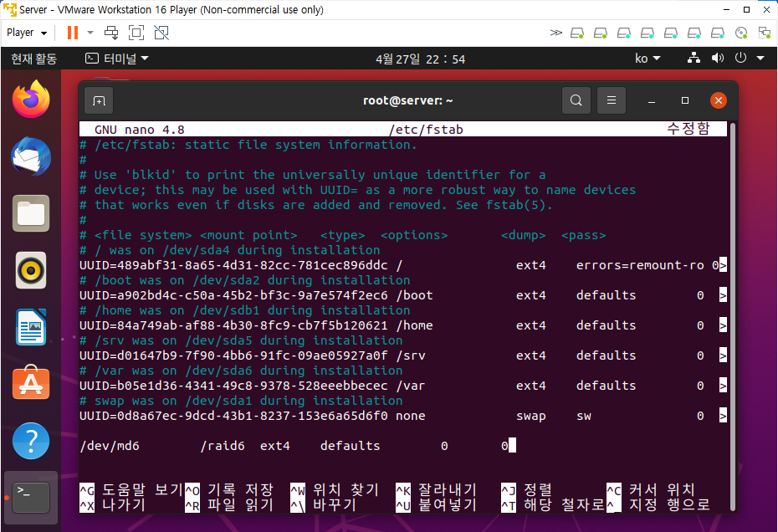Click errors=remount-ro option text
This screenshot has height=532, width=778.
pyautogui.click(x=640, y=265)
